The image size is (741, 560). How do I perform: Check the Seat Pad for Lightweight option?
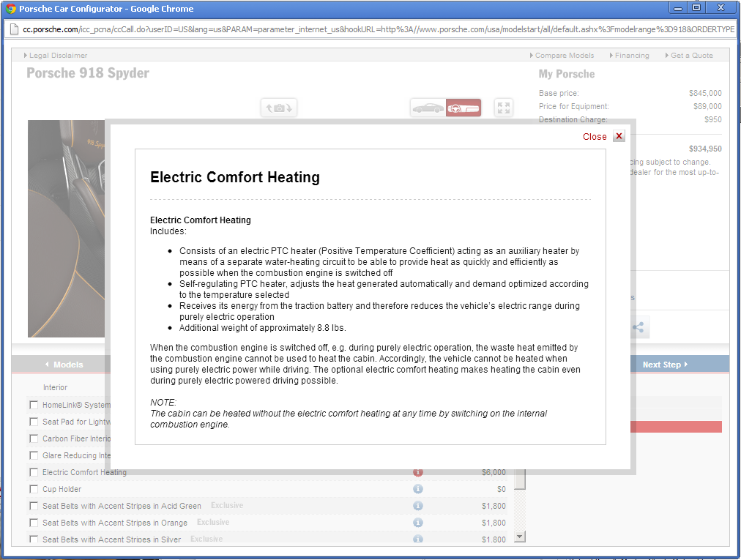click(x=34, y=422)
